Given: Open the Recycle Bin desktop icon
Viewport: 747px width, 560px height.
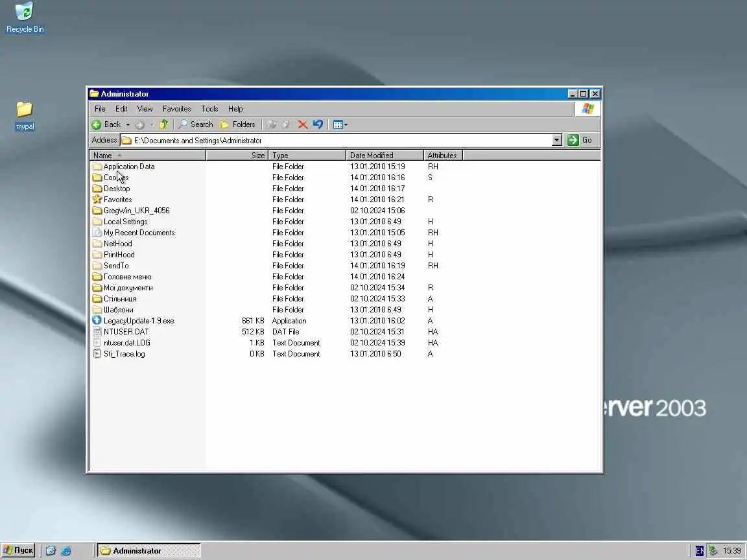Looking at the screenshot, I should coord(25,18).
